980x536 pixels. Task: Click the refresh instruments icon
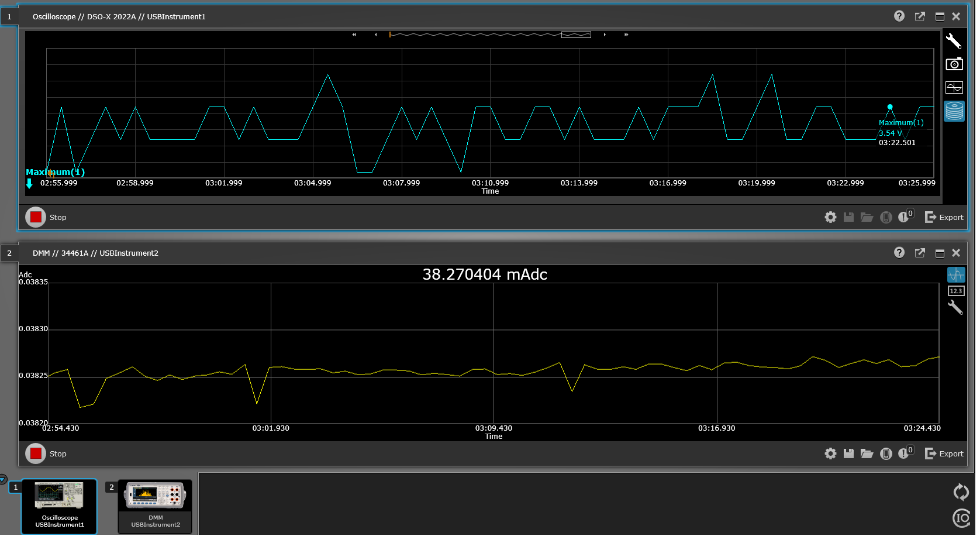pyautogui.click(x=961, y=492)
